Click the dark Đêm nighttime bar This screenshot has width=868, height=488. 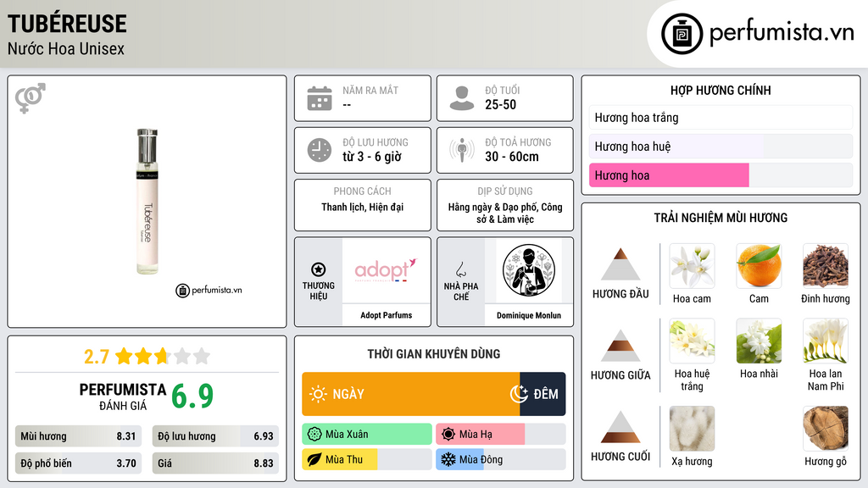[x=542, y=394]
